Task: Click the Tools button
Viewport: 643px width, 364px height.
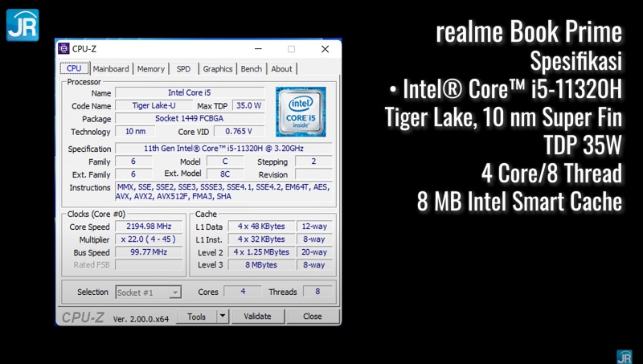Action: click(x=196, y=317)
